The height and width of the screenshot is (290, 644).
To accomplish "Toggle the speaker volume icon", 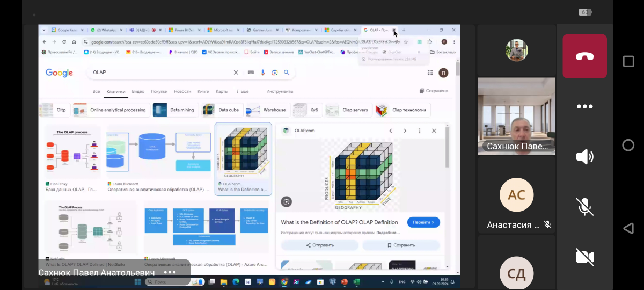I will point(584,156).
